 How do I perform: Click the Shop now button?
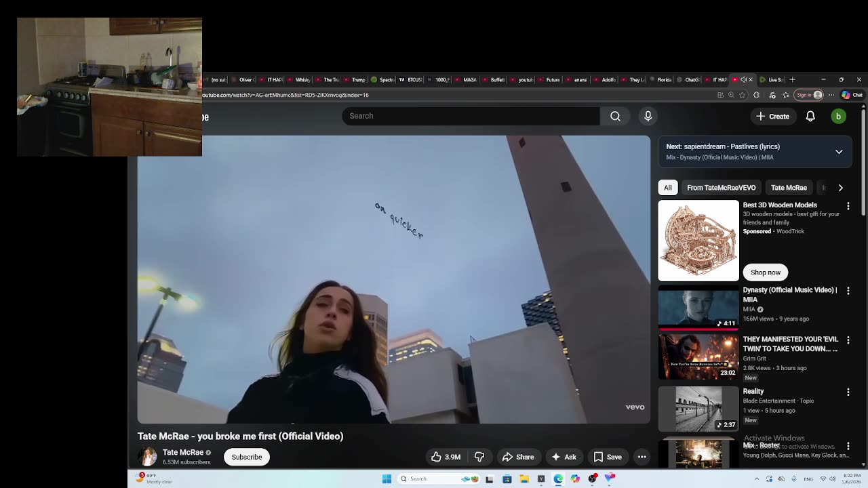(765, 272)
